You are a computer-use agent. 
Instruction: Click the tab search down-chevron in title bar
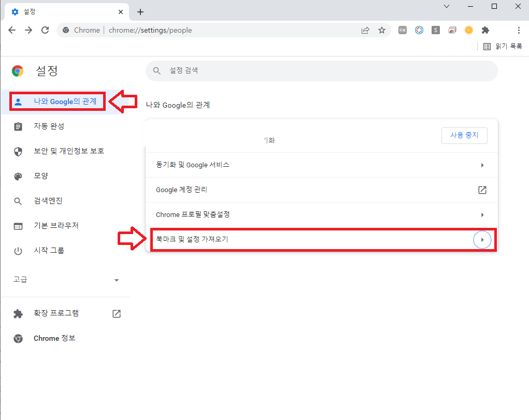coord(446,6)
